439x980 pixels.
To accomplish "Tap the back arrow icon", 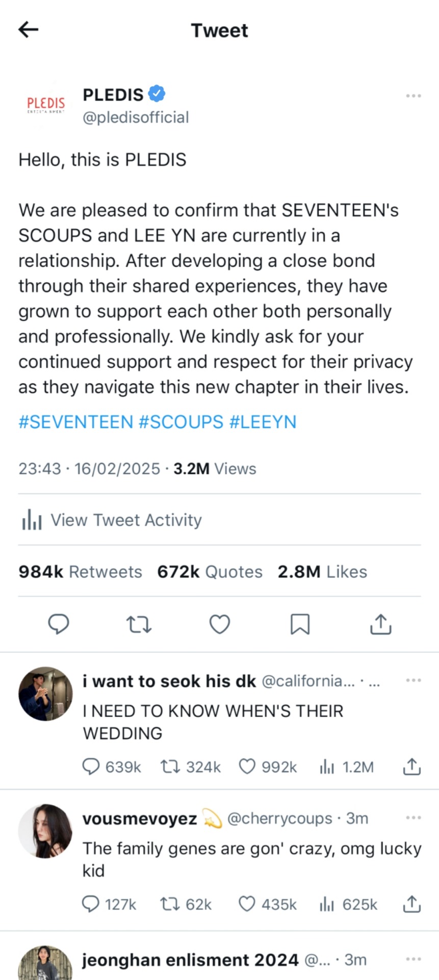I will 29,30.
